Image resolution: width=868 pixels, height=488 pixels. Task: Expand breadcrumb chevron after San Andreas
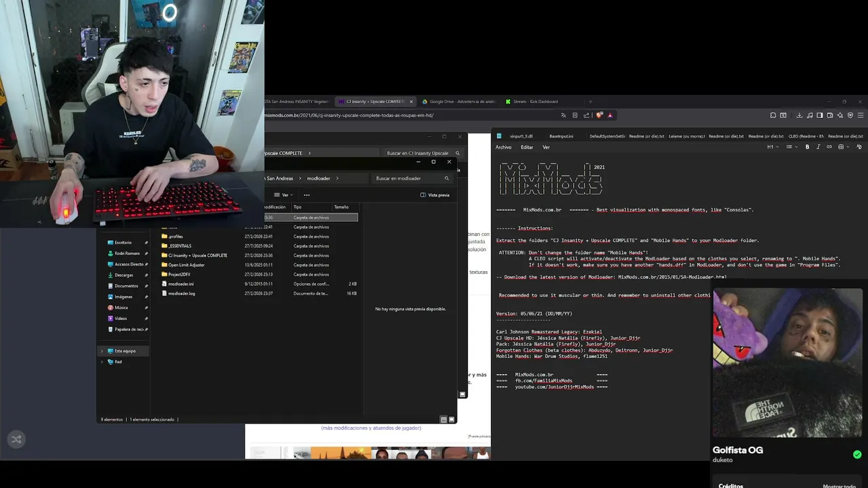coord(300,178)
